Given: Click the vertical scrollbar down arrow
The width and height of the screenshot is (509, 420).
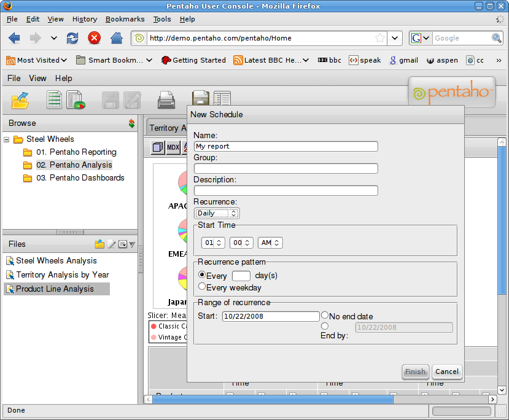Looking at the screenshot, I should (502, 390).
